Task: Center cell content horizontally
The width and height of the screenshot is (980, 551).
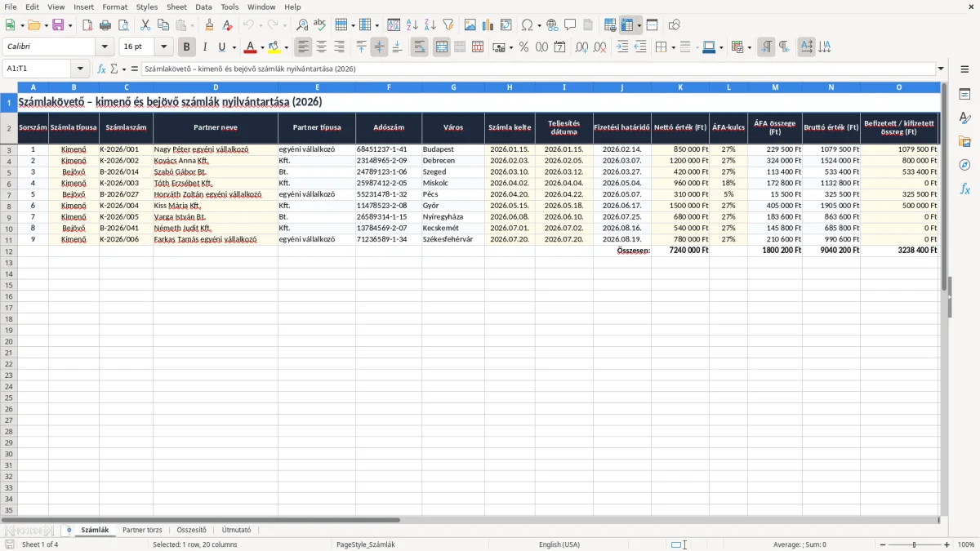Action: click(x=321, y=47)
